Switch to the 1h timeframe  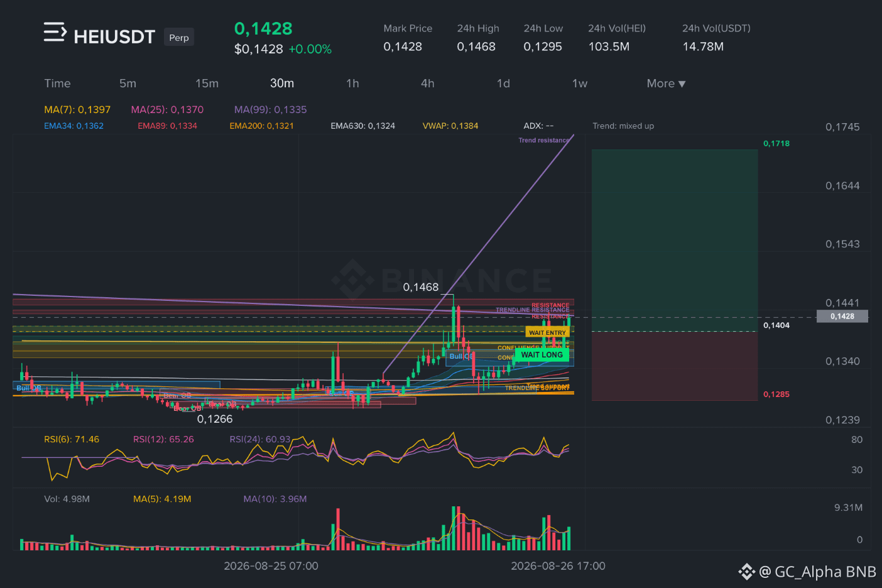(352, 84)
